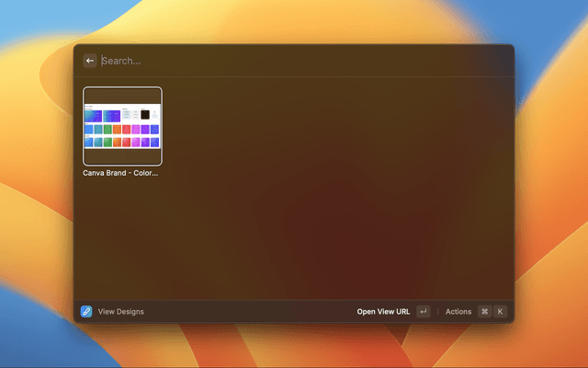The width and height of the screenshot is (588, 368).
Task: Select the Canva Brand design thumbnail
Action: (122, 126)
